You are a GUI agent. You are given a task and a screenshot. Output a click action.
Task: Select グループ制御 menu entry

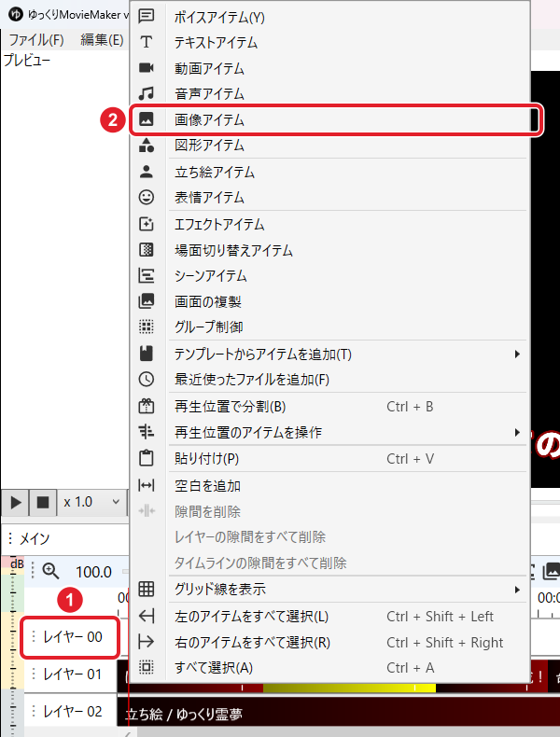click(329, 327)
